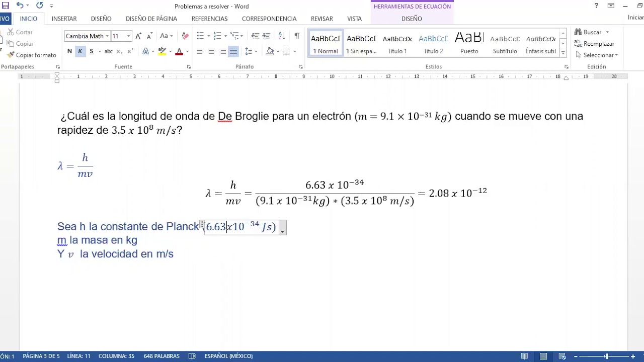Viewport: 644px width, 362px height.
Task: Click the Copiar formato button
Action: (32, 55)
